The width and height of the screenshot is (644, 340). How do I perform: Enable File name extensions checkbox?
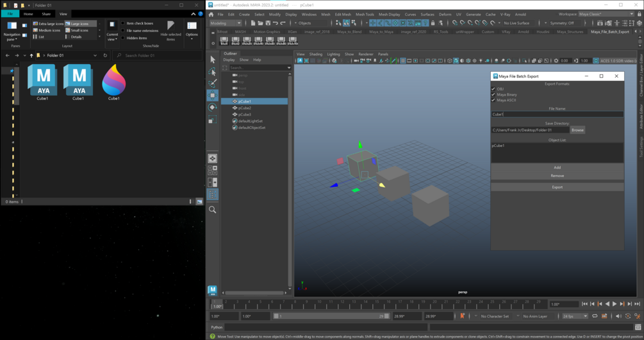point(123,30)
